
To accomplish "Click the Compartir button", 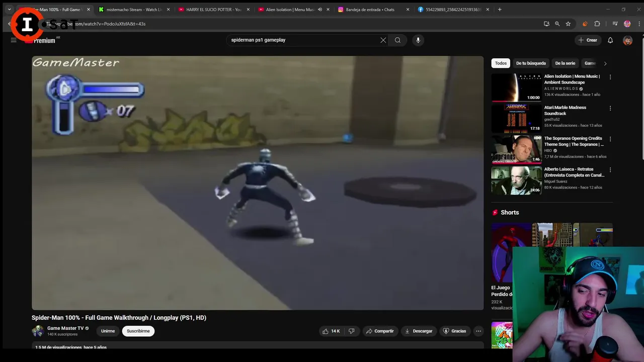I will click(380, 331).
